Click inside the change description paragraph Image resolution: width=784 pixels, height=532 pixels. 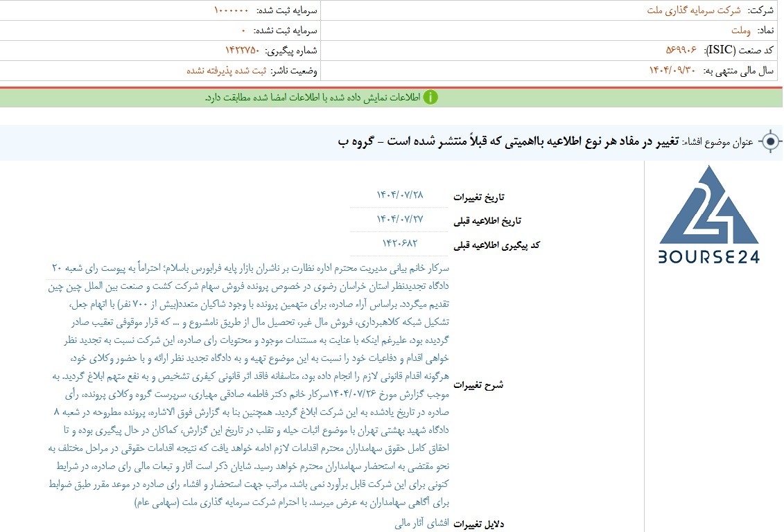coord(248,384)
